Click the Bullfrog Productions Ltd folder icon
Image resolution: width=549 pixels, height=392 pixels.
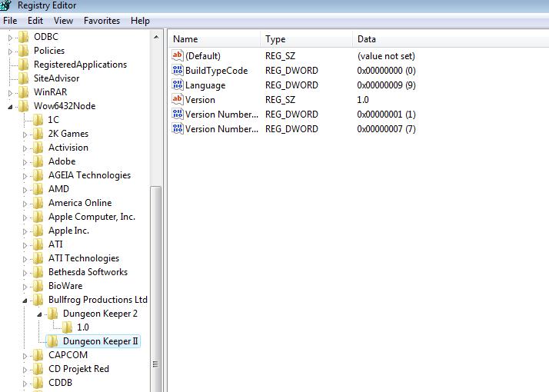coord(38,300)
